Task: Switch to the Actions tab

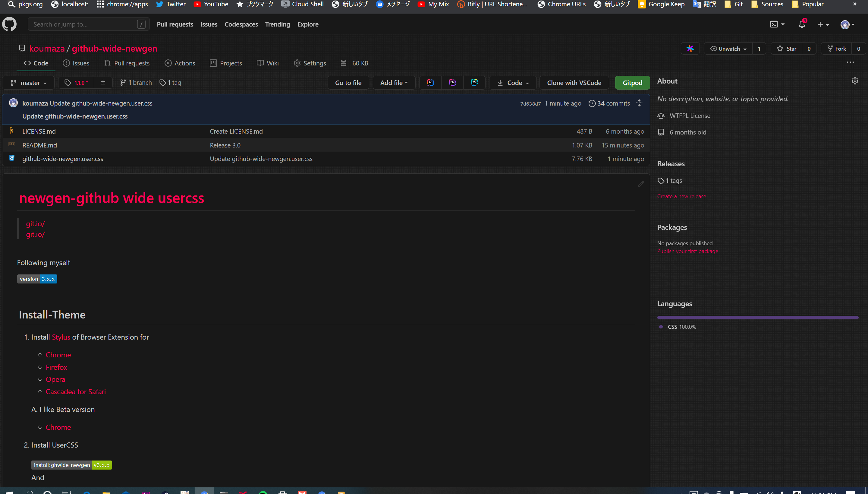Action: (180, 63)
